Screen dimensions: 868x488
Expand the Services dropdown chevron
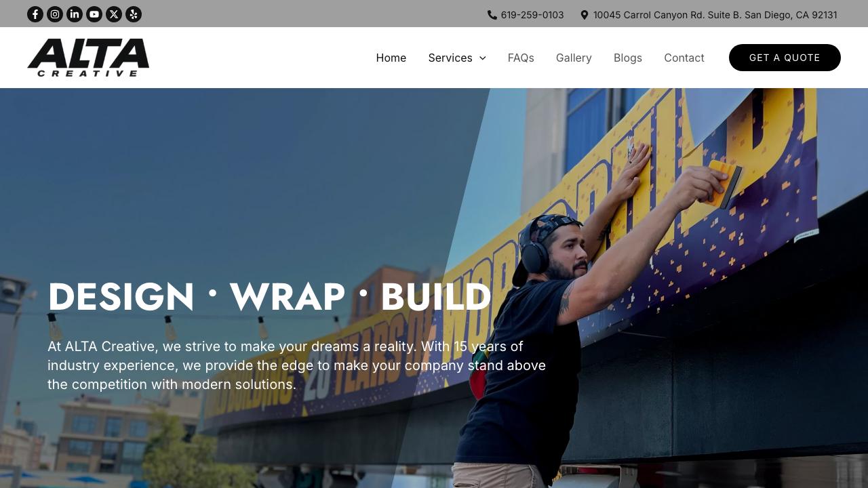click(x=483, y=58)
